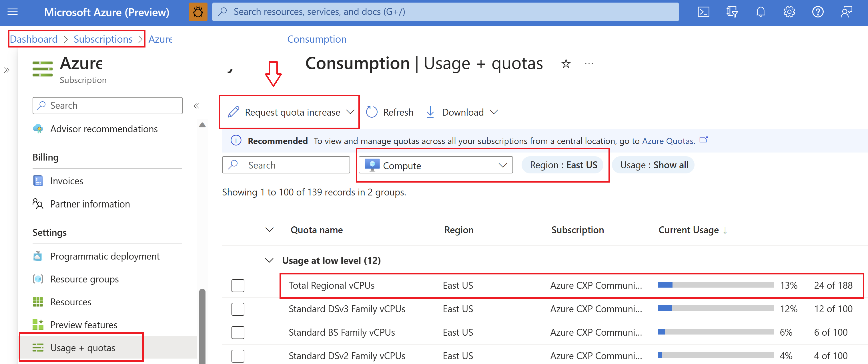
Task: Focus the sidebar menu Search box
Action: pos(107,106)
